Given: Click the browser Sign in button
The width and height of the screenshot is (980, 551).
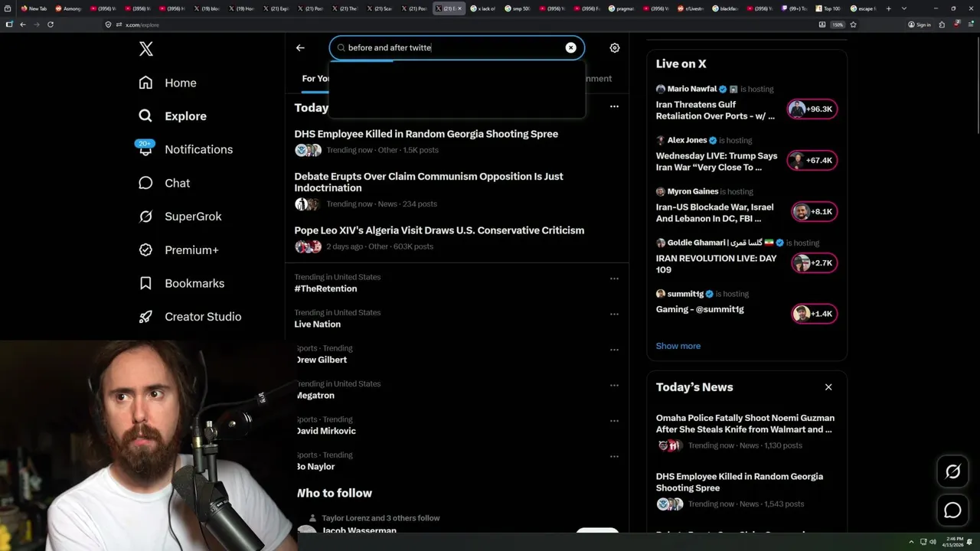Looking at the screenshot, I should 919,24.
